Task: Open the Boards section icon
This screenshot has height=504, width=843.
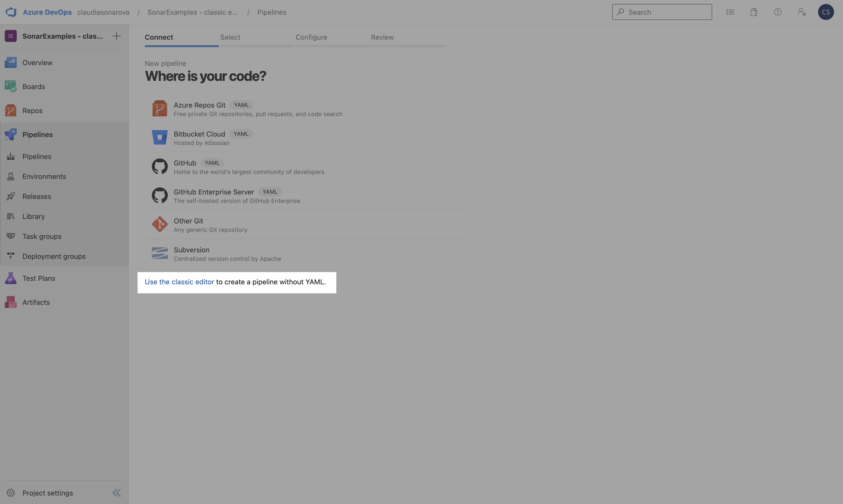Action: point(10,86)
